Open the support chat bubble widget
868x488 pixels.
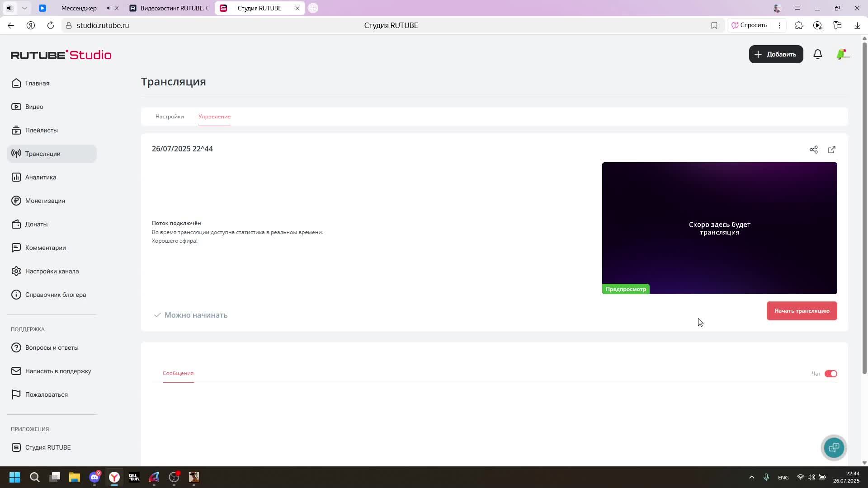pyautogui.click(x=834, y=447)
